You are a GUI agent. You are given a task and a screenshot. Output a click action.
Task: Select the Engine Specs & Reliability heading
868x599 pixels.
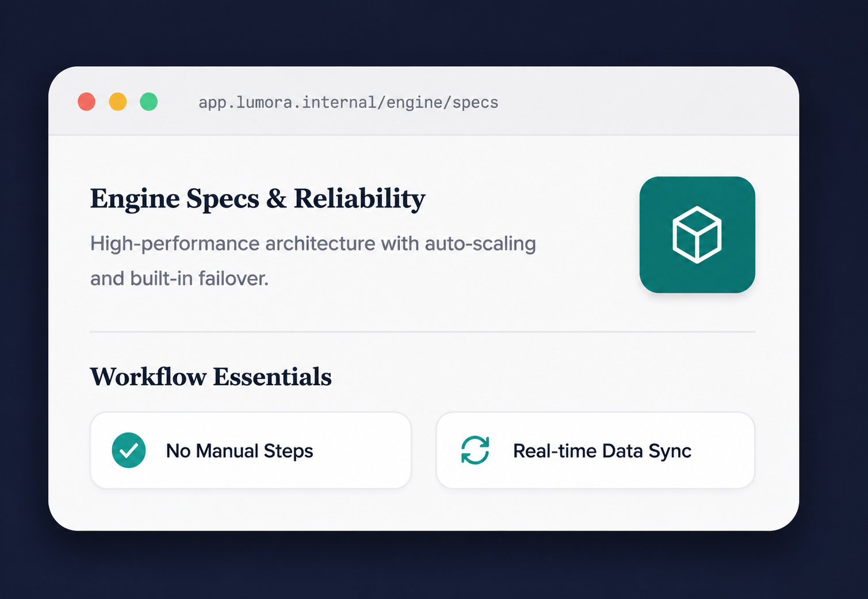click(258, 199)
